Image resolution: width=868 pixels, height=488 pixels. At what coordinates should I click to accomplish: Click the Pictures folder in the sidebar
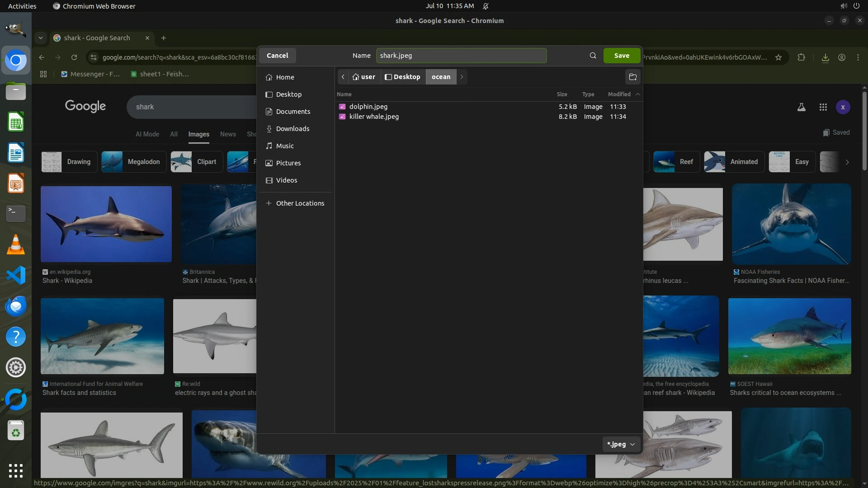click(x=288, y=163)
